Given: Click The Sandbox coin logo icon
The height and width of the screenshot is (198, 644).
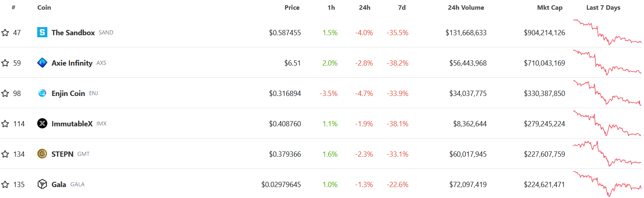Looking at the screenshot, I should point(42,32).
